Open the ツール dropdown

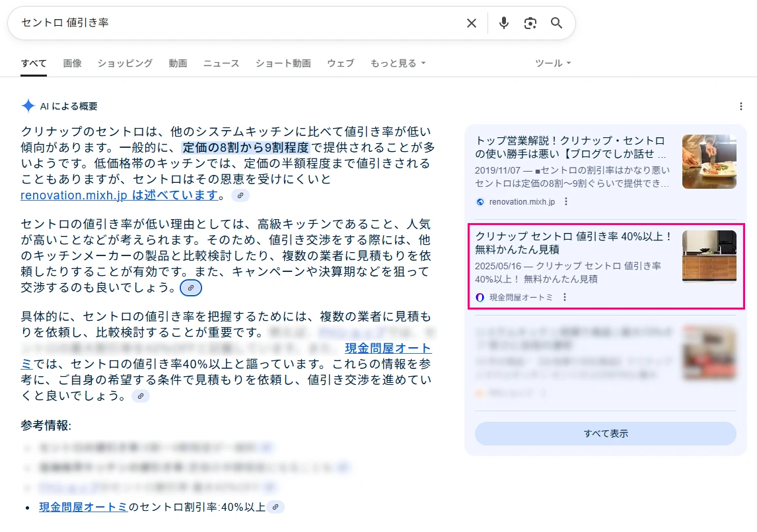click(x=553, y=63)
